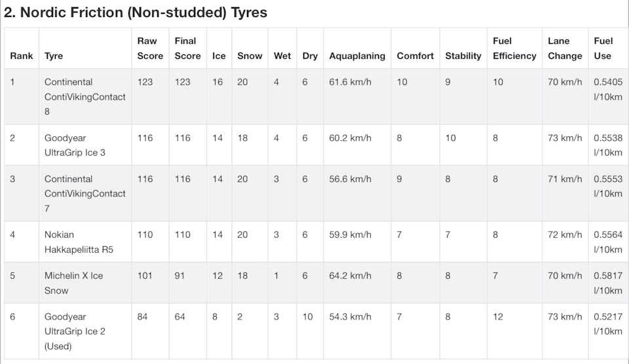Click the Stability column header

pos(463,56)
